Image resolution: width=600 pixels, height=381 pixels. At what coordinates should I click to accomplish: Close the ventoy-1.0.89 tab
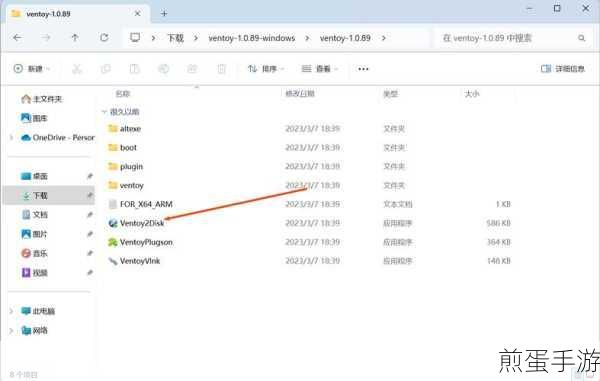click(137, 14)
